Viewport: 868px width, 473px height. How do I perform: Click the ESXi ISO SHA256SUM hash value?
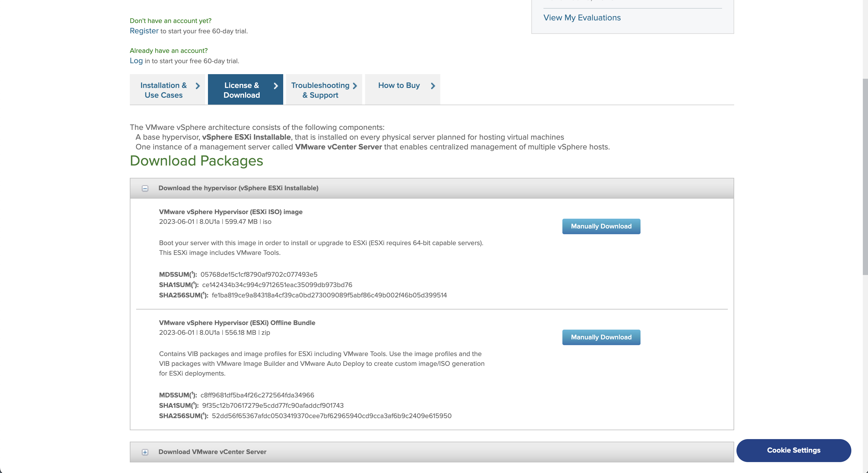[329, 295]
